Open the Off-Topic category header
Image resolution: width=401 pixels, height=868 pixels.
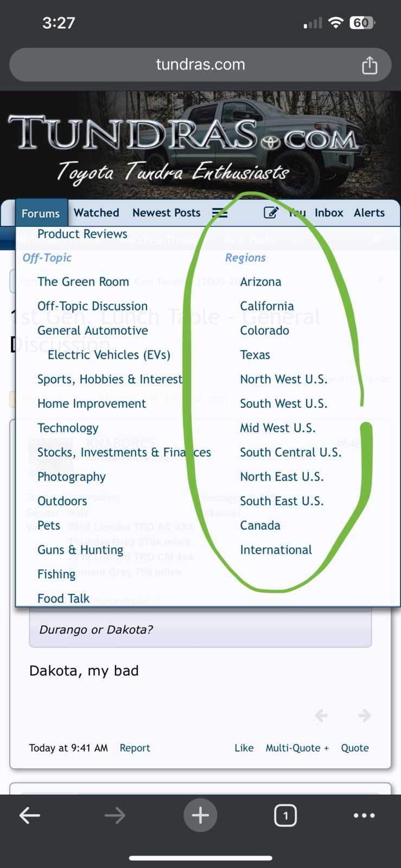pos(47,258)
